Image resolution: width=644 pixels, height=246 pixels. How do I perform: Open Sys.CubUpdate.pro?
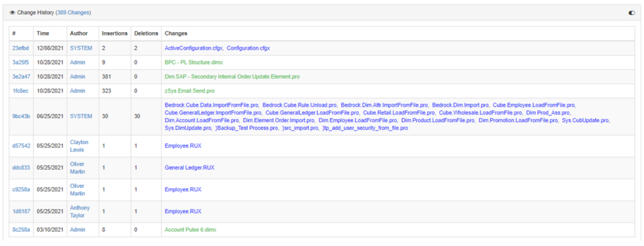586,120
